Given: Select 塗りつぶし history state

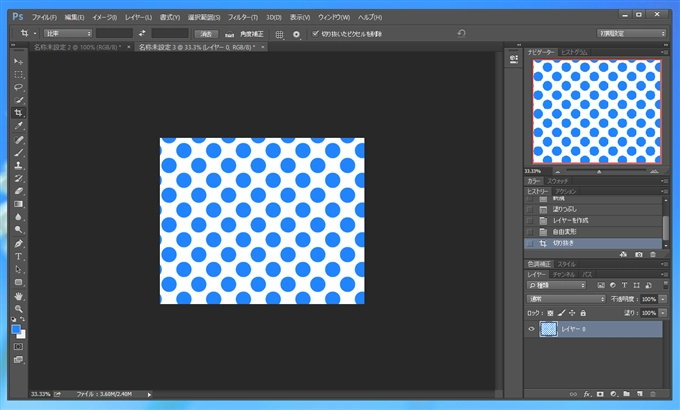Looking at the screenshot, I should click(565, 210).
